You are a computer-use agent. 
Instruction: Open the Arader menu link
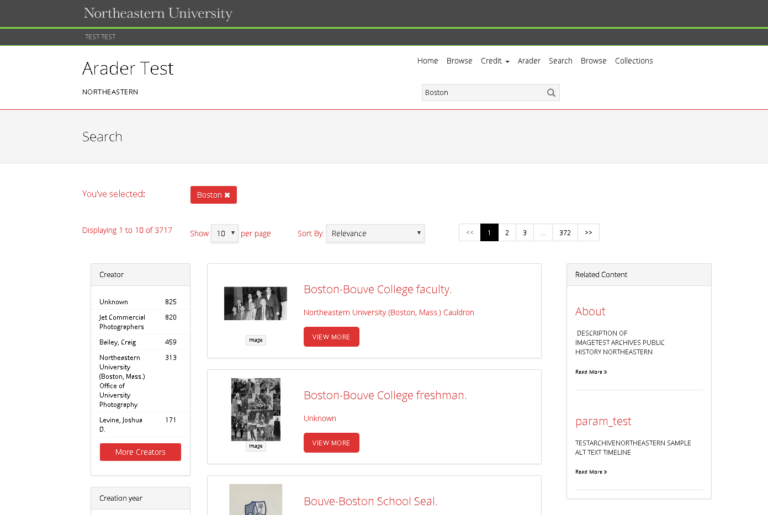pyautogui.click(x=528, y=61)
